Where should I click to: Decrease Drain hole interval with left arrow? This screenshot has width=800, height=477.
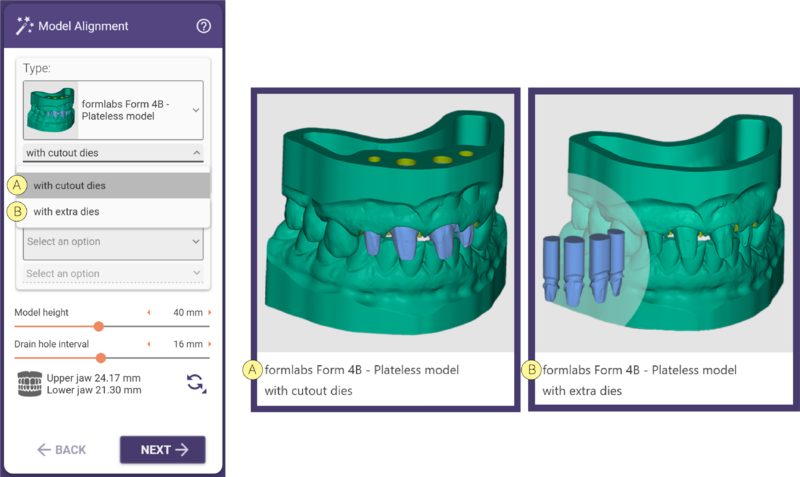(149, 344)
